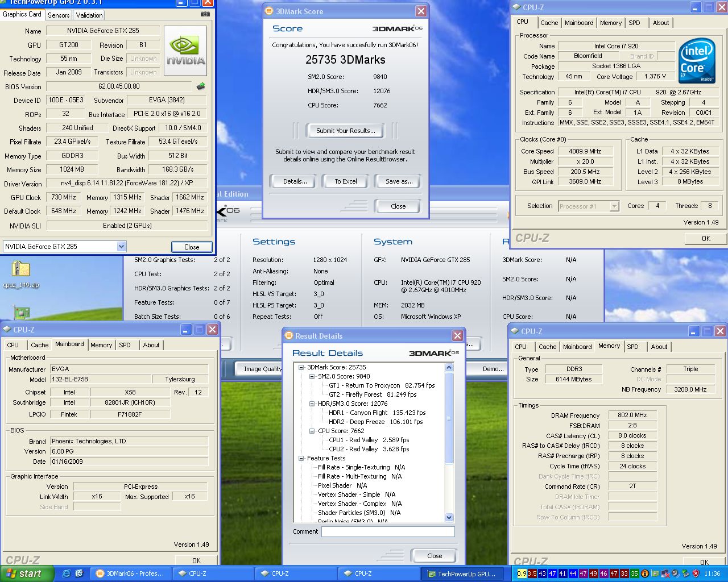Open the cpuz_149.zip desktop icon
This screenshot has width=728, height=582.
pyautogui.click(x=20, y=274)
